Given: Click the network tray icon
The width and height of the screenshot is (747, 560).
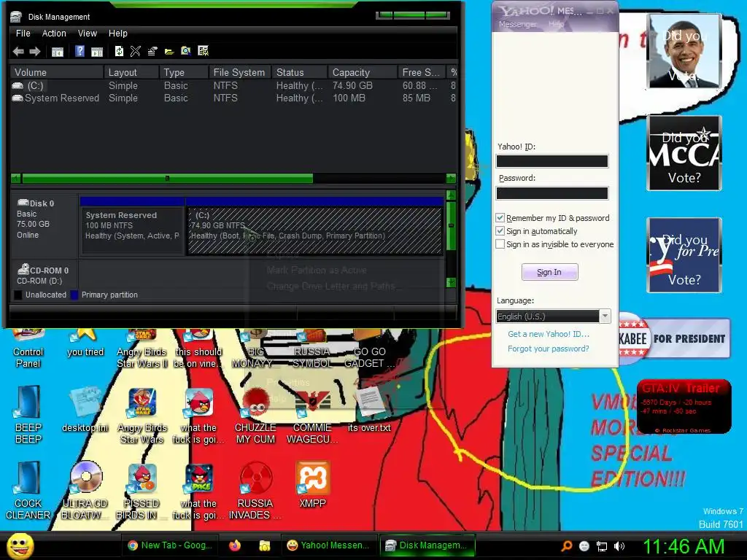Looking at the screenshot, I should pyautogui.click(x=602, y=546).
